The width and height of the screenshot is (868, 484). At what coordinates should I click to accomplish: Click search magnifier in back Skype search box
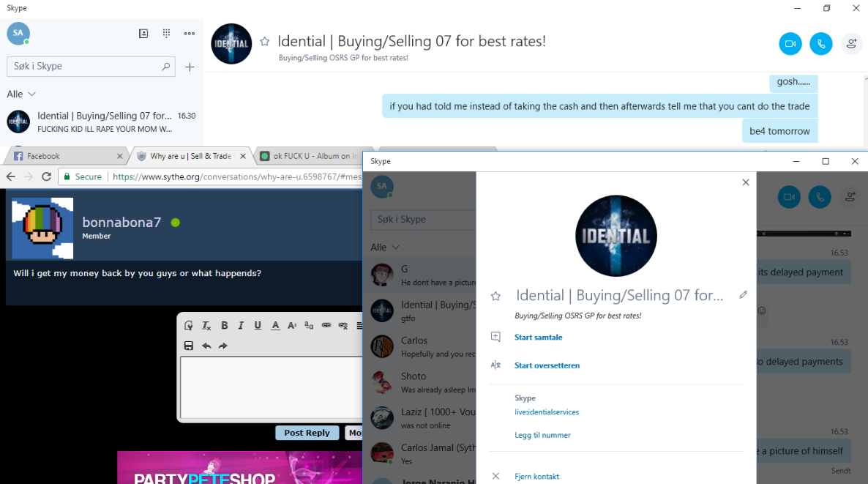point(165,67)
